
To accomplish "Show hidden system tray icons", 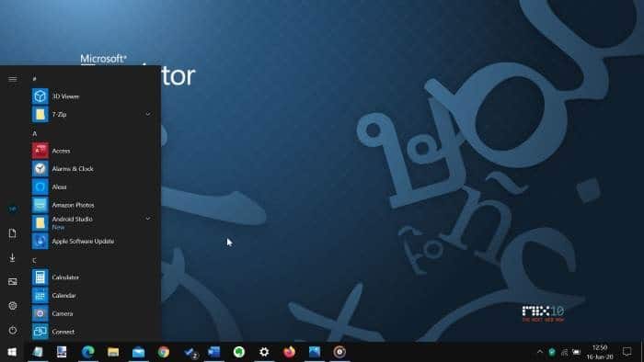I will click(540, 352).
